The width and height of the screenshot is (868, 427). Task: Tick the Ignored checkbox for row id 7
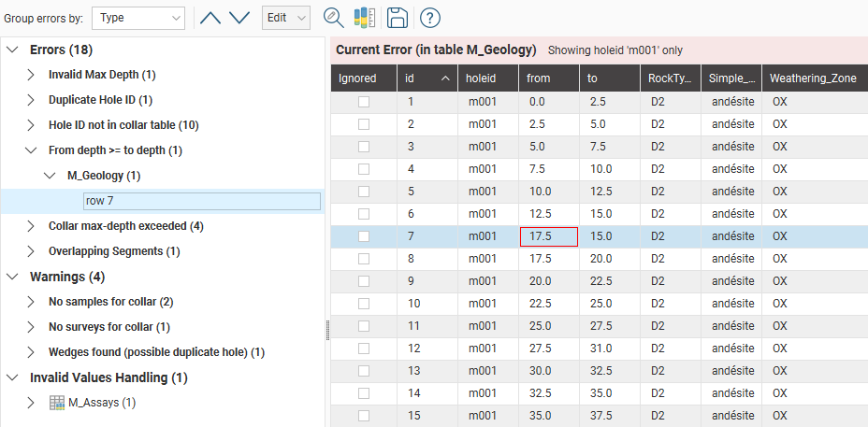tap(364, 236)
